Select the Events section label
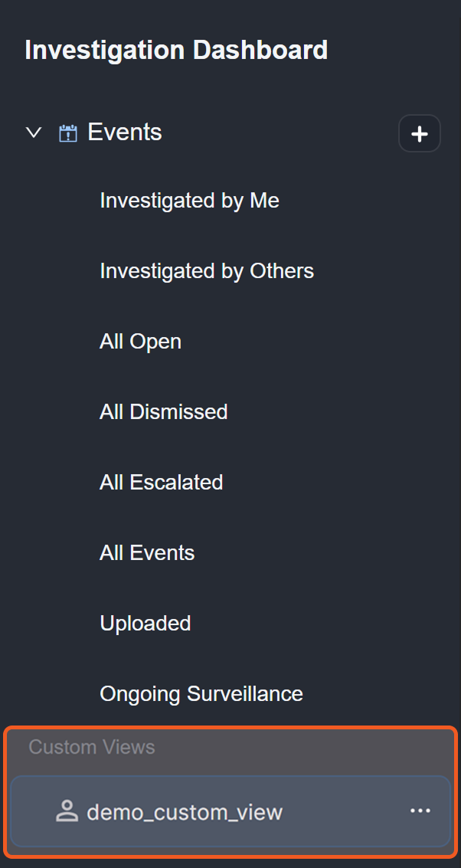This screenshot has height=868, width=461. click(x=125, y=133)
